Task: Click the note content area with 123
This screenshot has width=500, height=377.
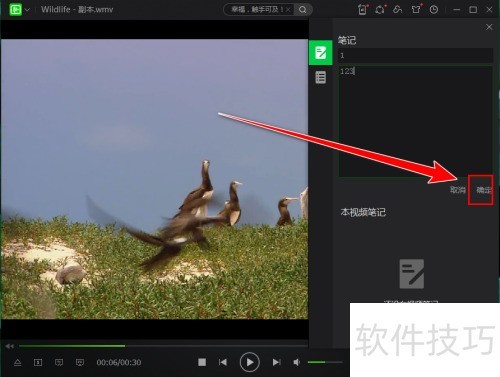Action: [x=415, y=121]
